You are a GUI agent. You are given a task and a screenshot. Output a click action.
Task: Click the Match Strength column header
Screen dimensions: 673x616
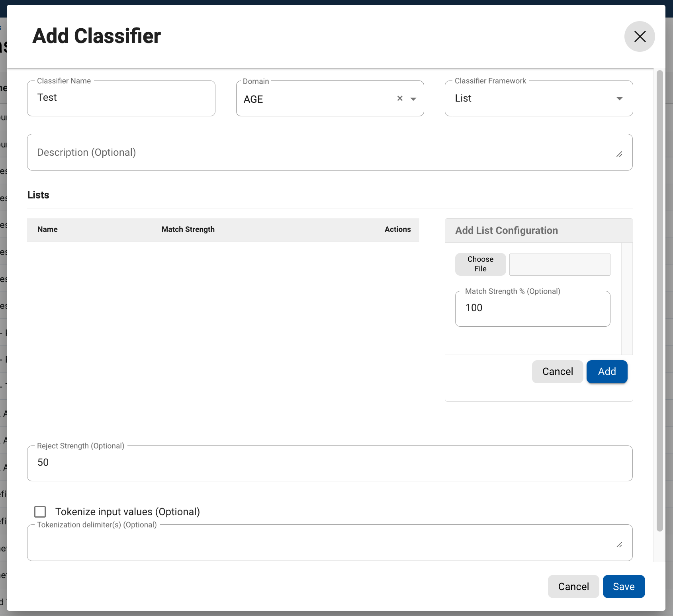[x=188, y=230]
